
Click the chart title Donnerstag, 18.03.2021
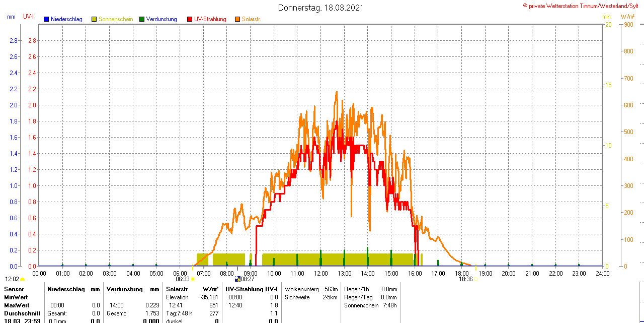320,8
